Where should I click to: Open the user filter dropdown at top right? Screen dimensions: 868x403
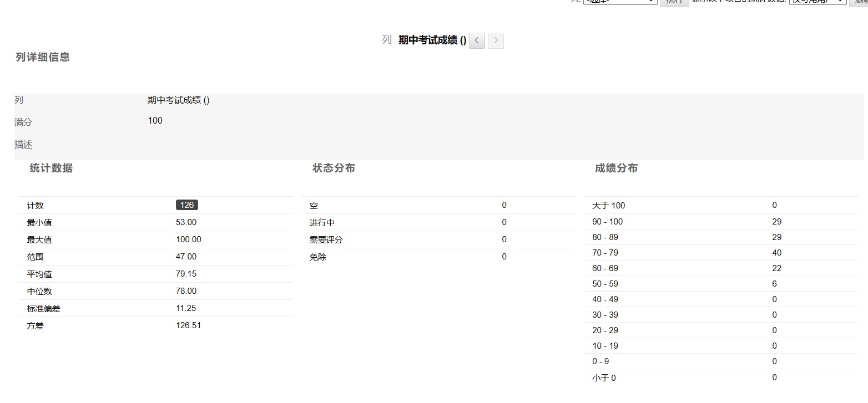point(817,2)
